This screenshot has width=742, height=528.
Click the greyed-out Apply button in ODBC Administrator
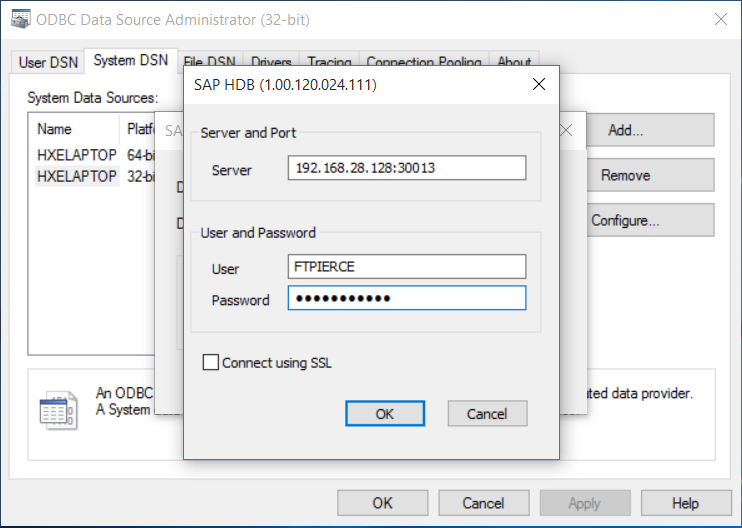click(585, 502)
